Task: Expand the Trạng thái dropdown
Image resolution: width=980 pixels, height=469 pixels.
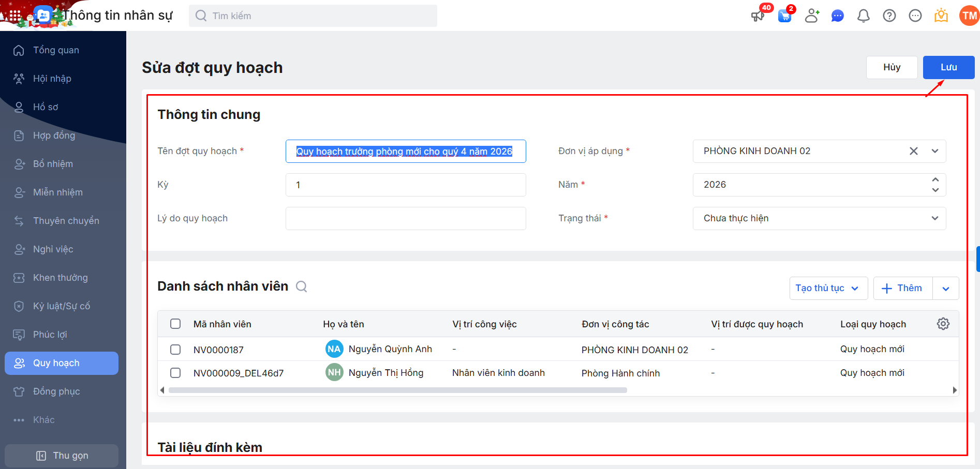Action: click(x=934, y=218)
